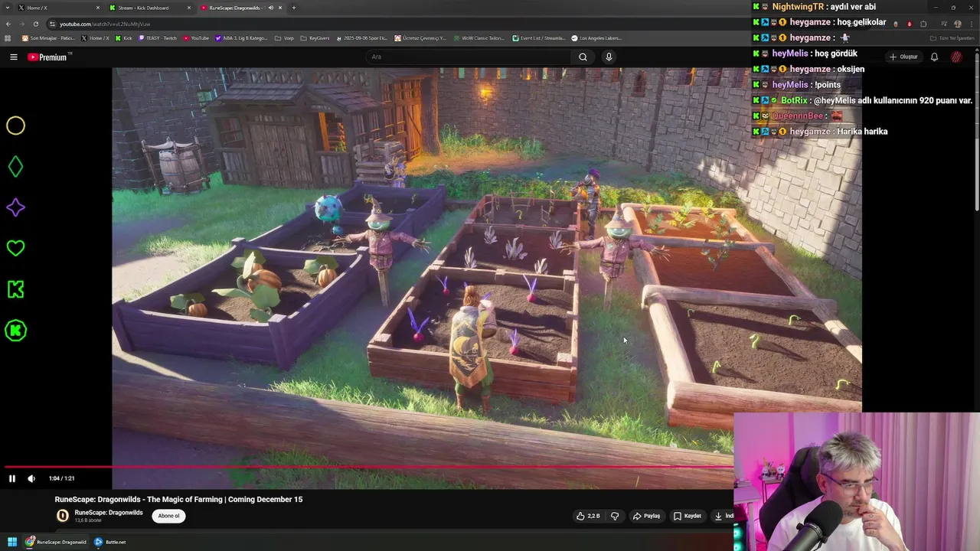Open 'WoW Classic Tailori...' bookmark

tap(479, 37)
